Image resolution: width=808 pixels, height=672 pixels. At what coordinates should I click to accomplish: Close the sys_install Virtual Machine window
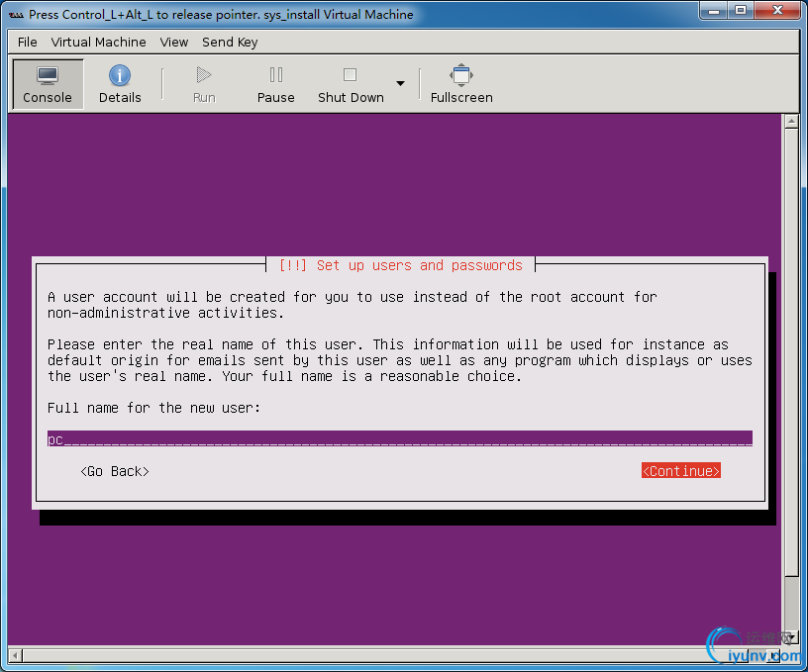pos(777,11)
